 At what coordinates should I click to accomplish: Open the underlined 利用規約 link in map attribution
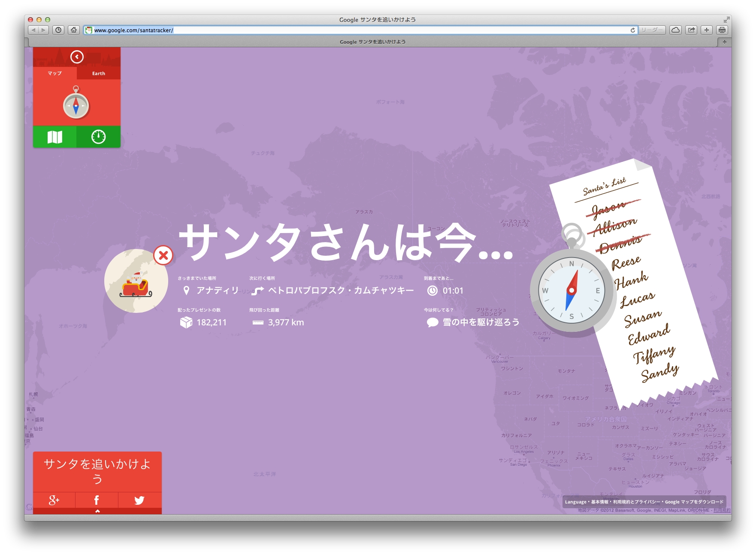(x=722, y=510)
